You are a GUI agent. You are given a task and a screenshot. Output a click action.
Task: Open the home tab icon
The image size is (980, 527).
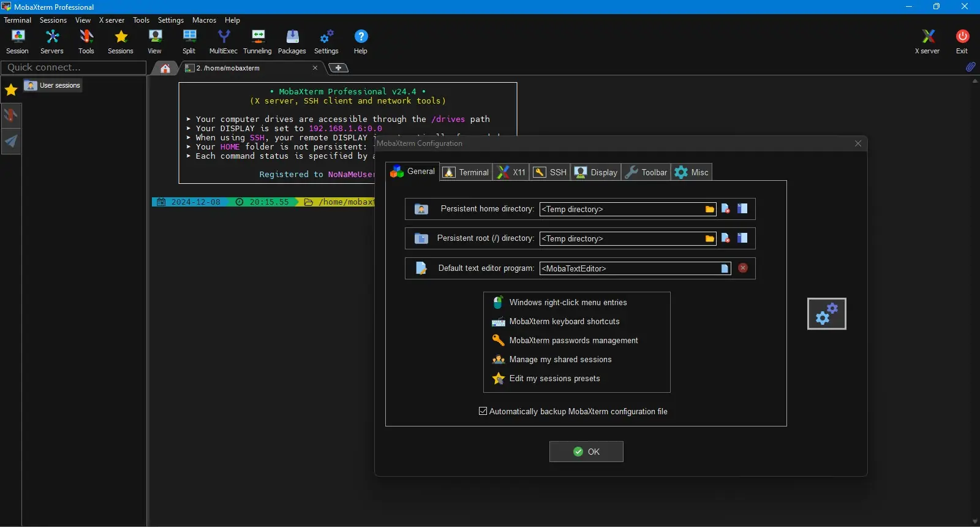(165, 68)
